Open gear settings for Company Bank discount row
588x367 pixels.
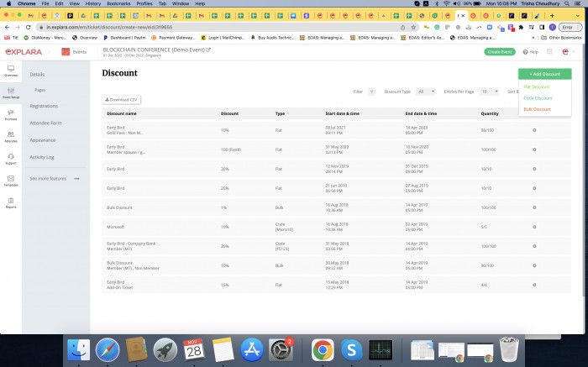pyautogui.click(x=534, y=246)
